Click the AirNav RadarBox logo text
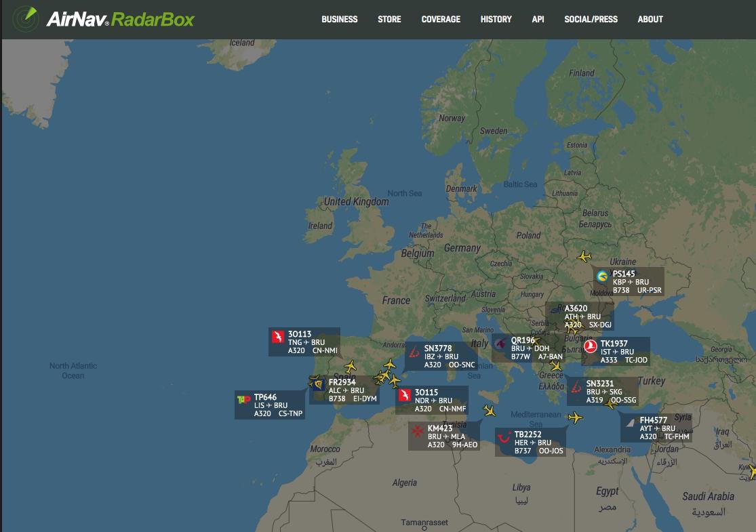This screenshot has width=756, height=532. coord(120,19)
